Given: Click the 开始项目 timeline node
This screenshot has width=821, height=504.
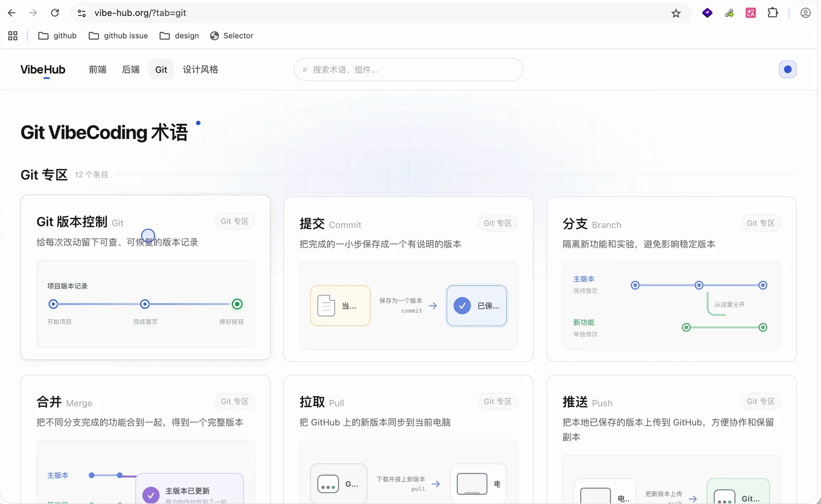Looking at the screenshot, I should [x=53, y=304].
